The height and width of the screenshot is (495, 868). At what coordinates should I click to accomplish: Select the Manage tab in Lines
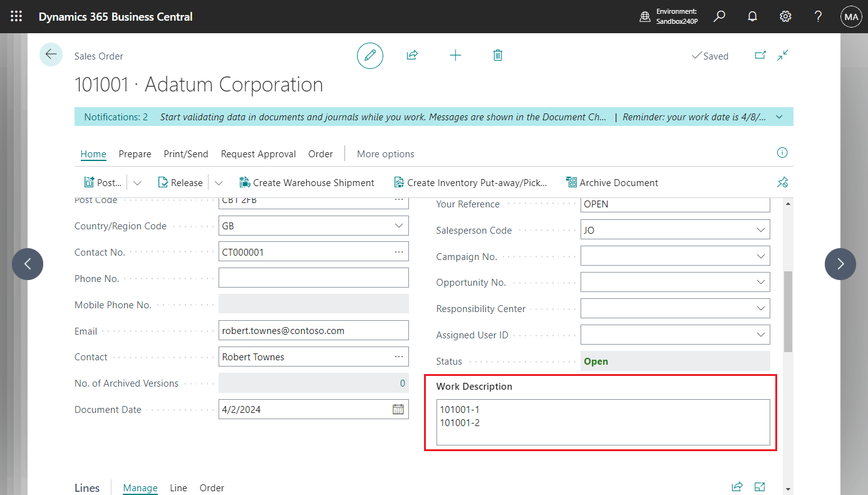tap(140, 487)
